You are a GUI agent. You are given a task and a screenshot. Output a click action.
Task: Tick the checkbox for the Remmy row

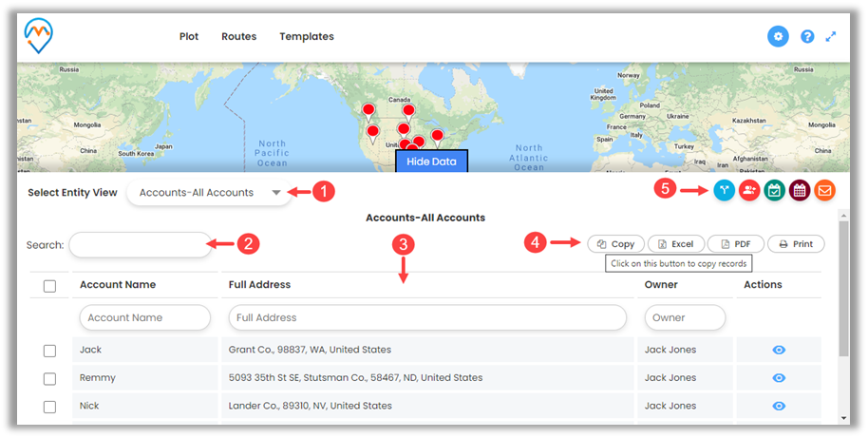tap(50, 378)
